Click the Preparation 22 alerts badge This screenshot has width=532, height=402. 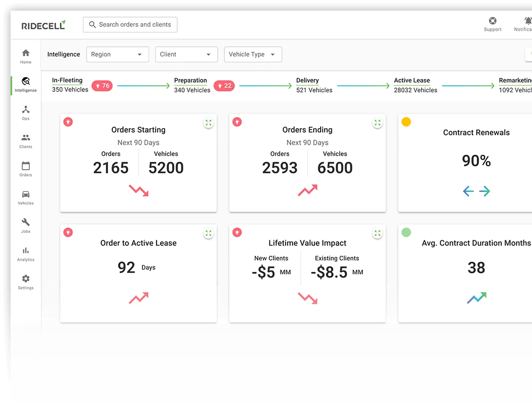tap(224, 85)
